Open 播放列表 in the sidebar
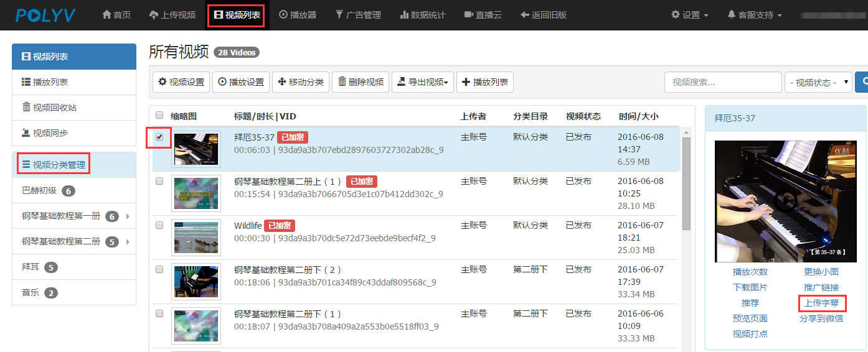This screenshot has height=352, width=868. coord(74,82)
